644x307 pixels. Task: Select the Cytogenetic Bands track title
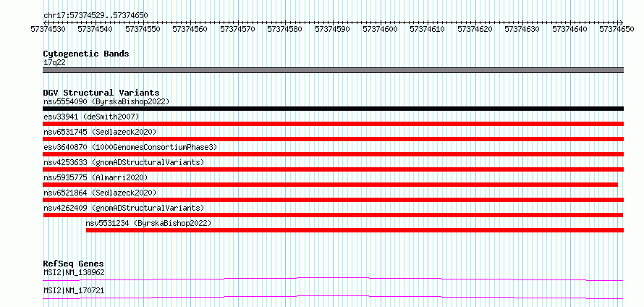coord(86,54)
